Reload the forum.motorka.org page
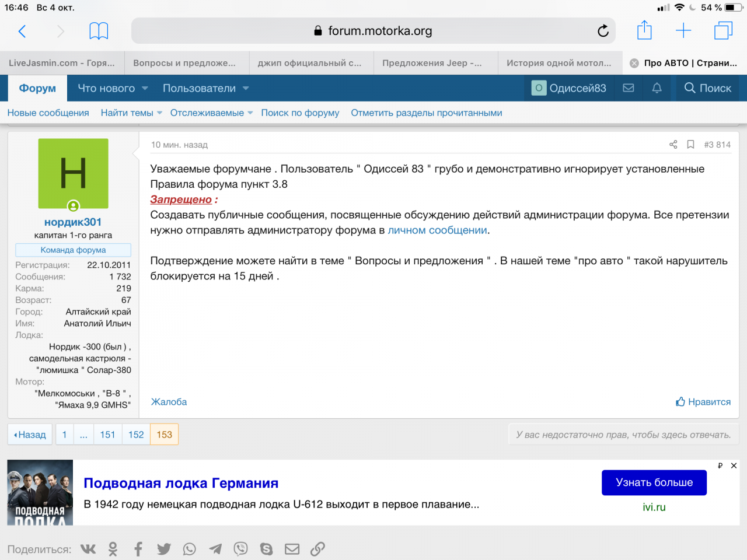Screen dimensions: 747x560 point(603,31)
